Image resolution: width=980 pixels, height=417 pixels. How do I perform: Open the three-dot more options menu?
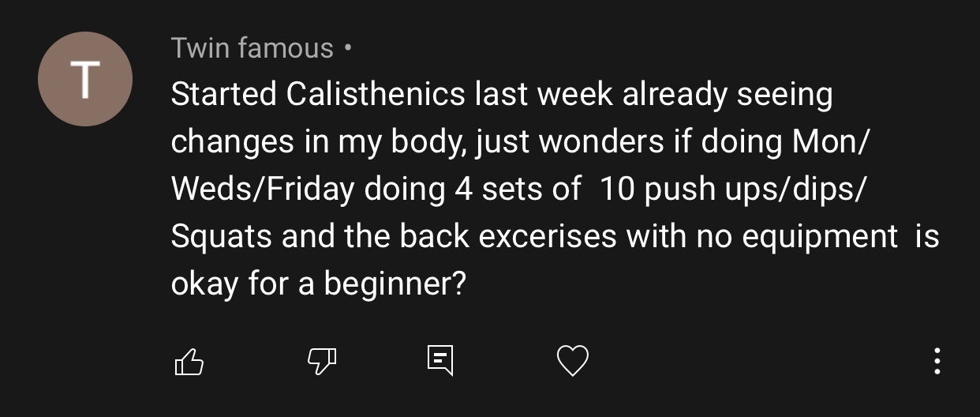[x=937, y=360]
